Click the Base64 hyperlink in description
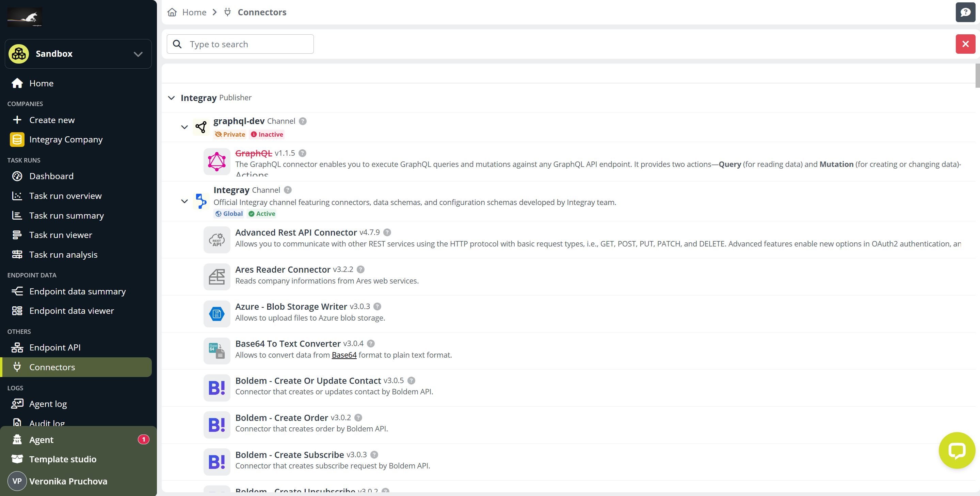 coord(344,355)
